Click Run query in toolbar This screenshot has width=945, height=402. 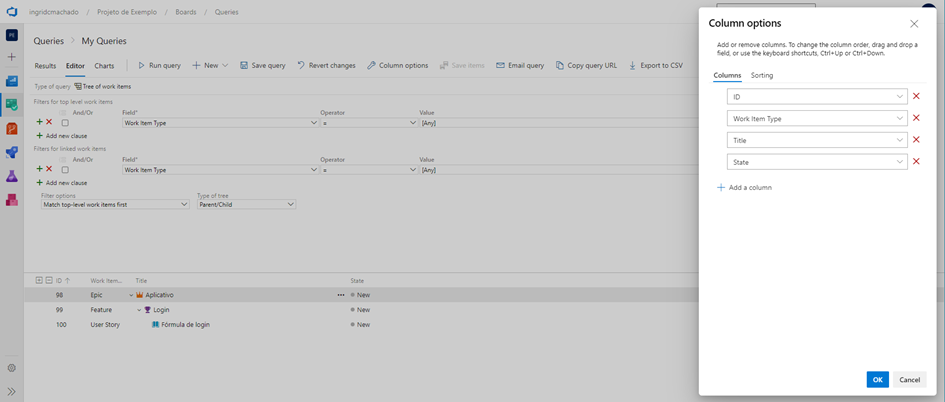pyautogui.click(x=160, y=65)
